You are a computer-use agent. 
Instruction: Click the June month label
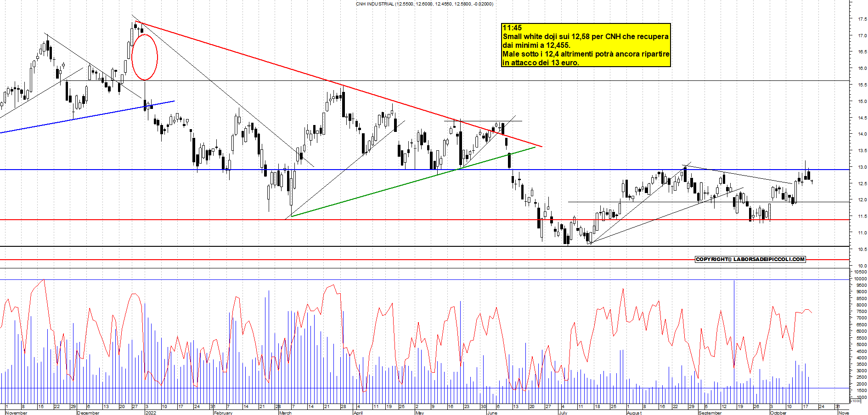pos(492,413)
